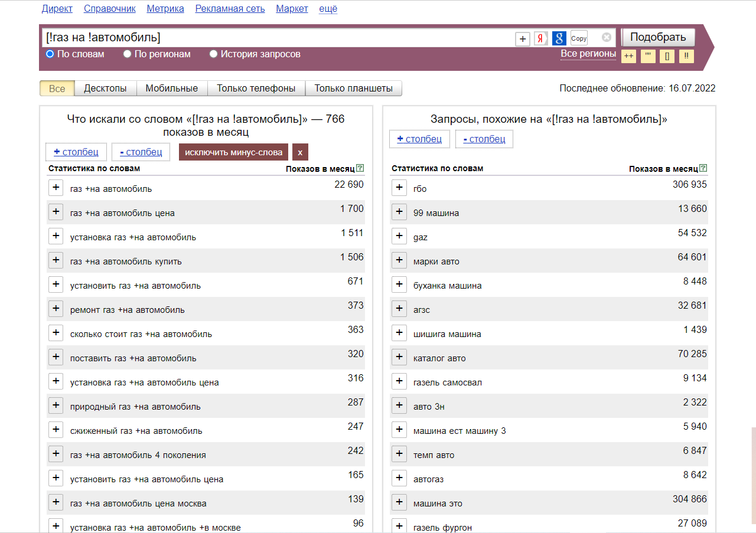Add 'агзс' with its plus icon

399,309
